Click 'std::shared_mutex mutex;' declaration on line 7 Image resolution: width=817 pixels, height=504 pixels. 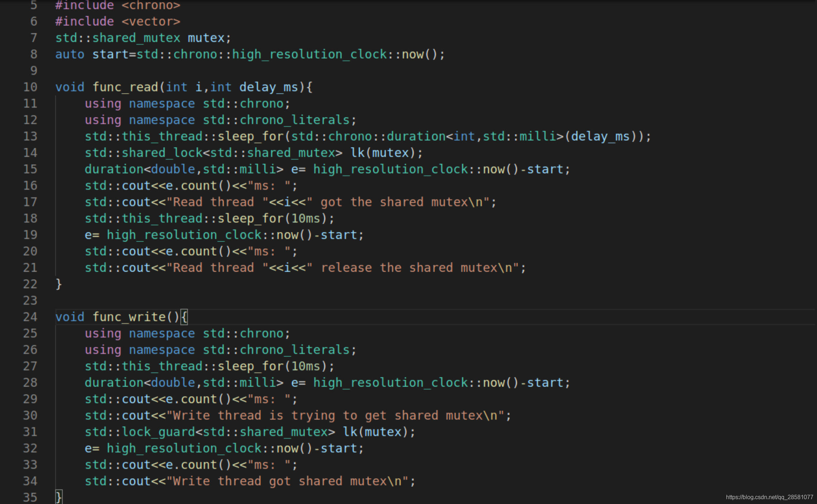pos(144,38)
